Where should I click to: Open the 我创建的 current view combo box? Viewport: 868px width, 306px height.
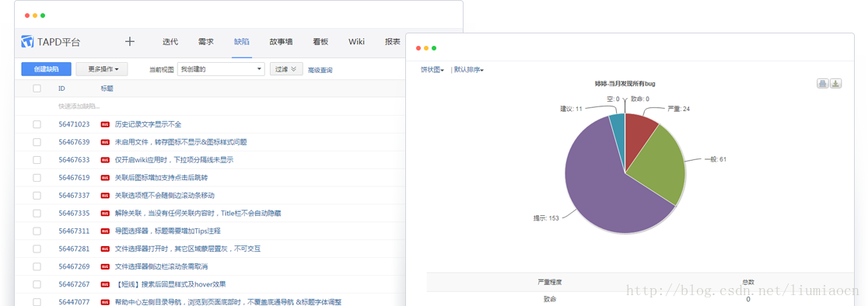tap(221, 69)
